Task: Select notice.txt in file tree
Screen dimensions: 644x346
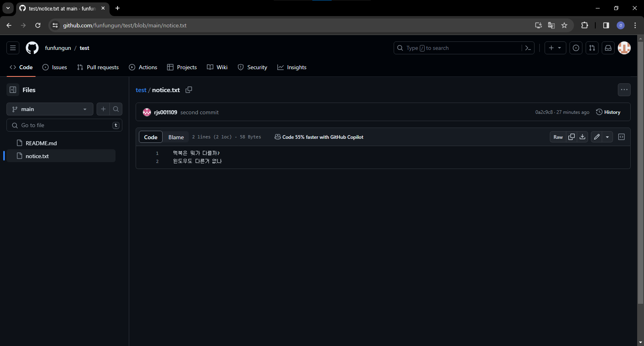Action: click(x=61, y=156)
